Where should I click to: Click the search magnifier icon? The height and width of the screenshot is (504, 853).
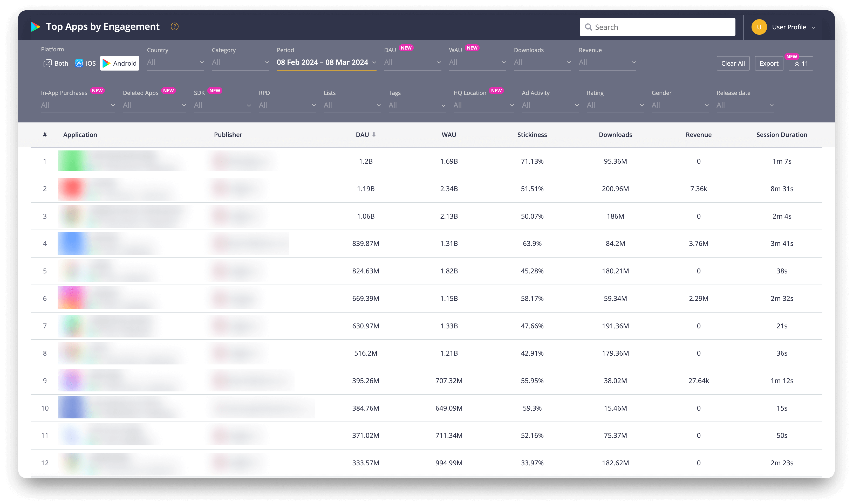[x=589, y=27]
